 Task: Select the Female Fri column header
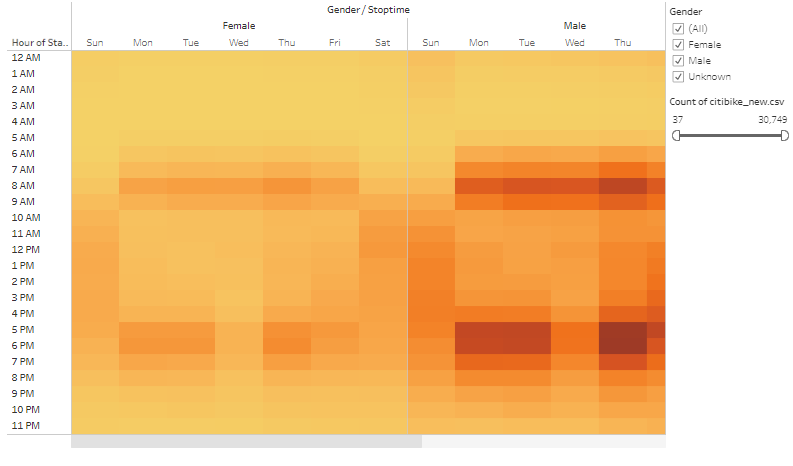[x=335, y=43]
